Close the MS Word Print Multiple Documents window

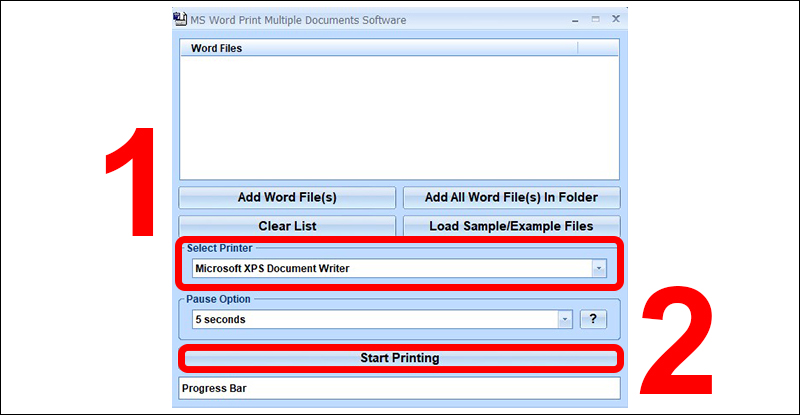(x=615, y=19)
